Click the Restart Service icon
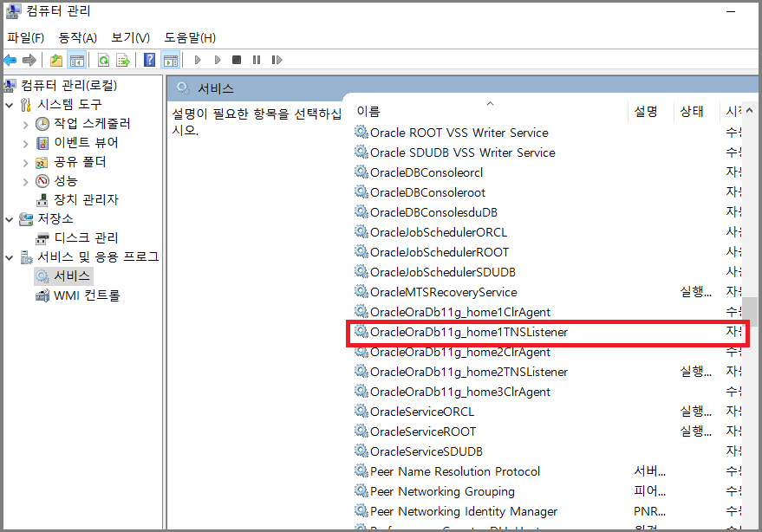Image resolution: width=762 pixels, height=532 pixels. pos(277,60)
